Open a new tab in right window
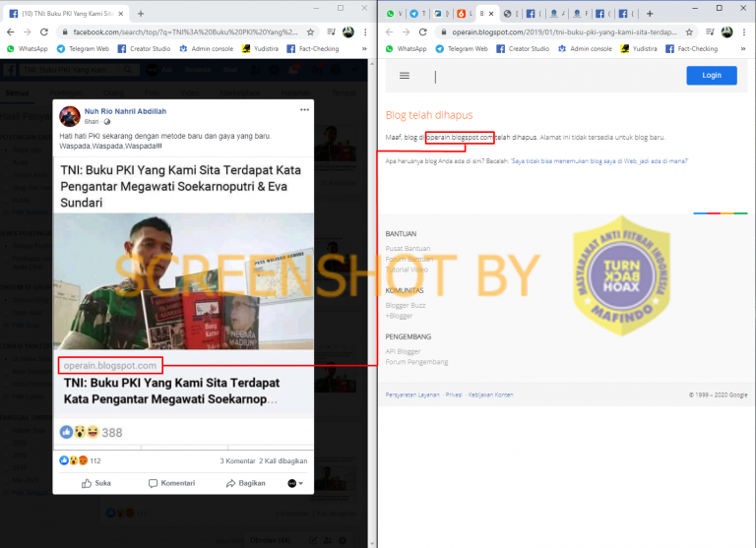The image size is (756, 548). pyautogui.click(x=650, y=14)
